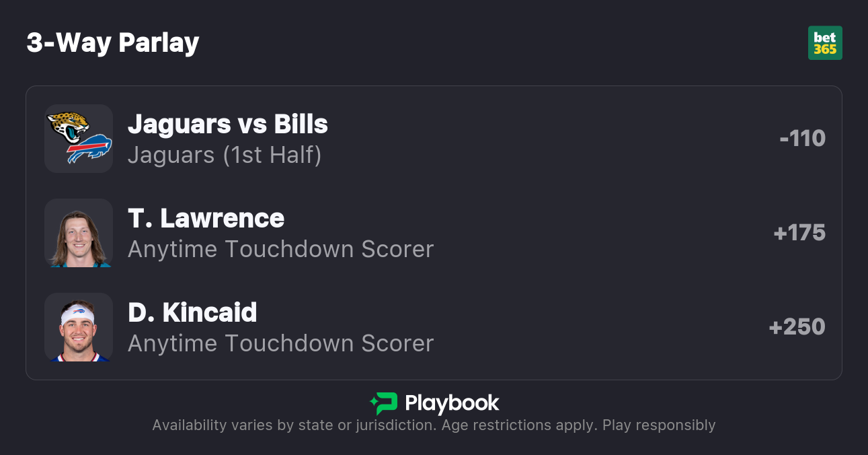Open the Jaguars vs Bills matchup title
Viewport: 868px width, 455px height.
coord(227,124)
